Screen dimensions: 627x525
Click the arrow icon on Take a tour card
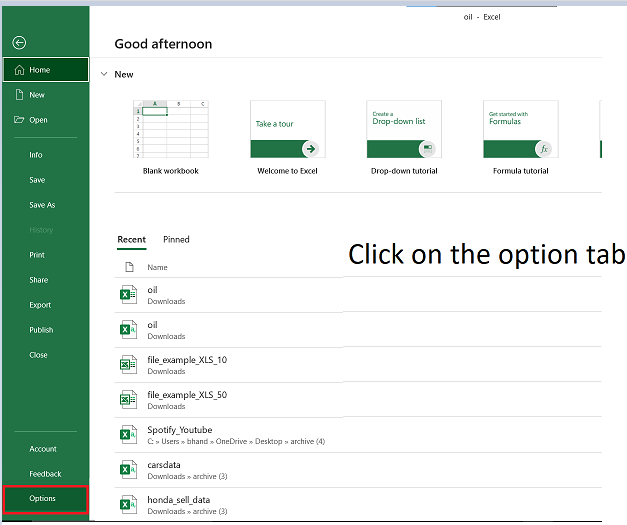(x=310, y=149)
